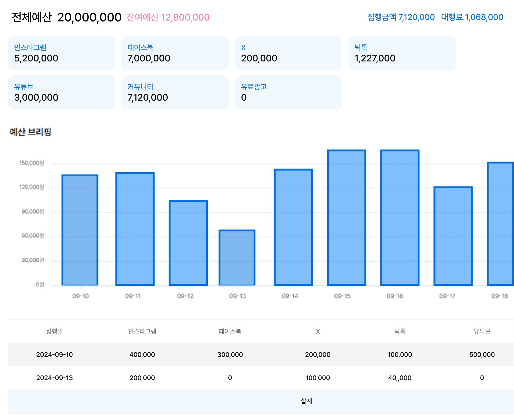Click the 틱톡 budget card
Image resolution: width=514 pixels, height=420 pixels.
point(402,53)
